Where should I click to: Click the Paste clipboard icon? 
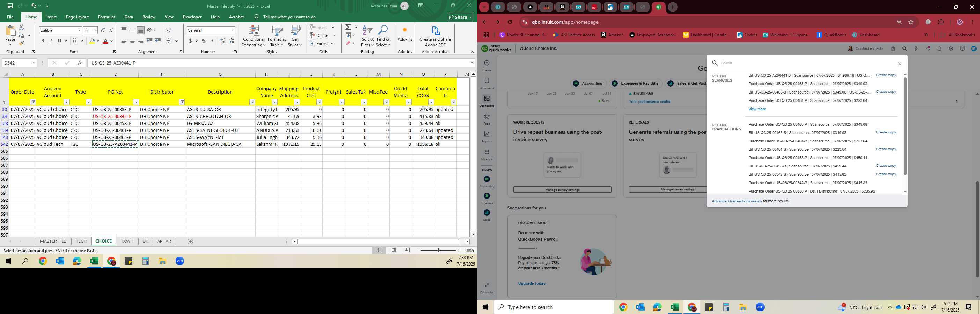[x=10, y=31]
